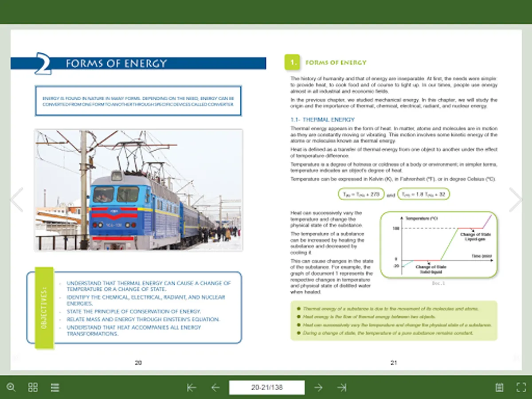Click the chapter title "Forms of Energy" banner
The width and height of the screenshot is (532, 399).
click(x=138, y=63)
